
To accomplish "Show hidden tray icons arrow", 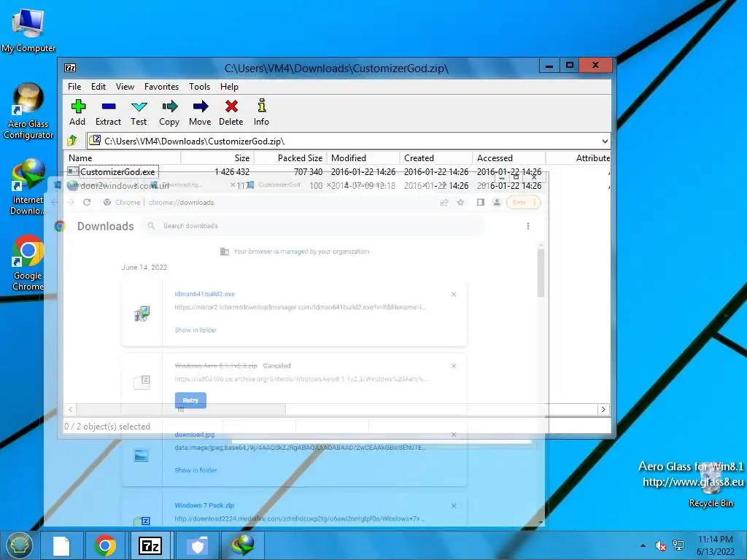I will coord(643,545).
